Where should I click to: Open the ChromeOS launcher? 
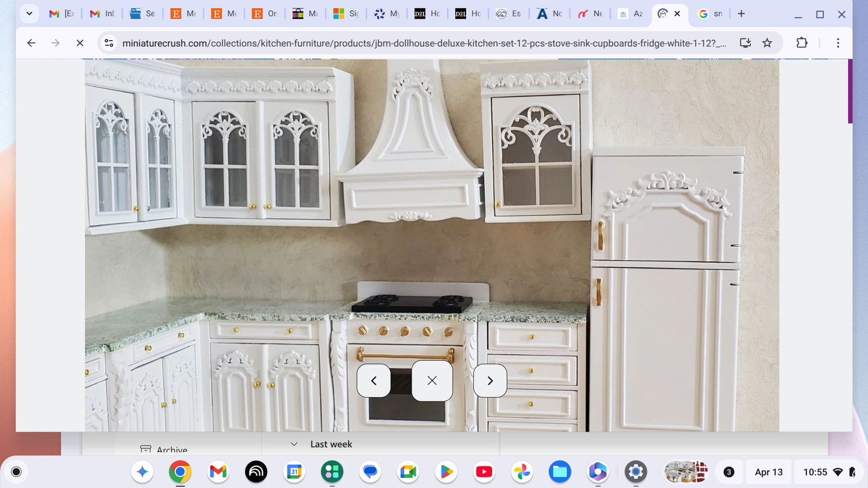16,472
